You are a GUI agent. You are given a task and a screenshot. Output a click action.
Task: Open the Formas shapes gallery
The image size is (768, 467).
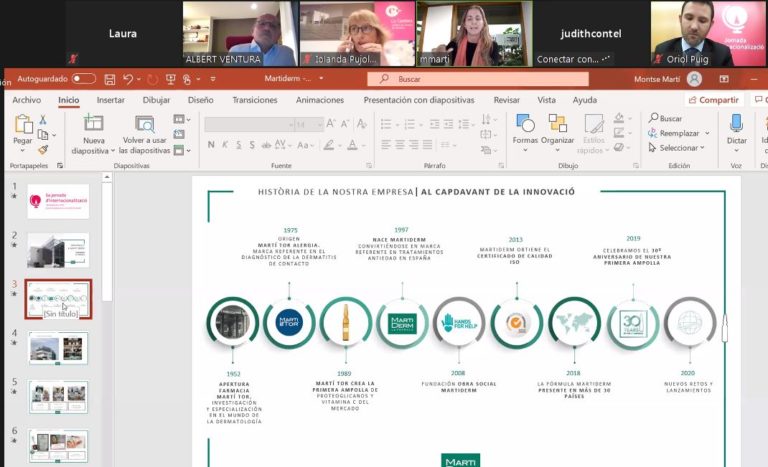point(525,132)
